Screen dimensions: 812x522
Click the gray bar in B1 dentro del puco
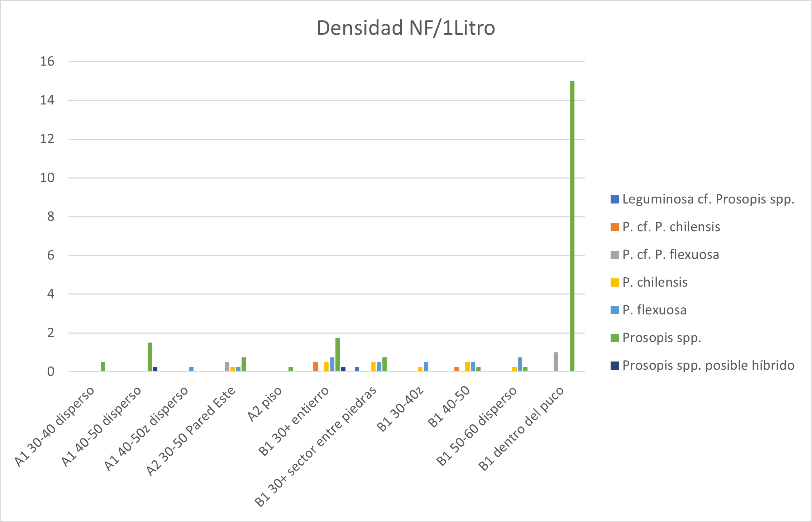coord(555,362)
